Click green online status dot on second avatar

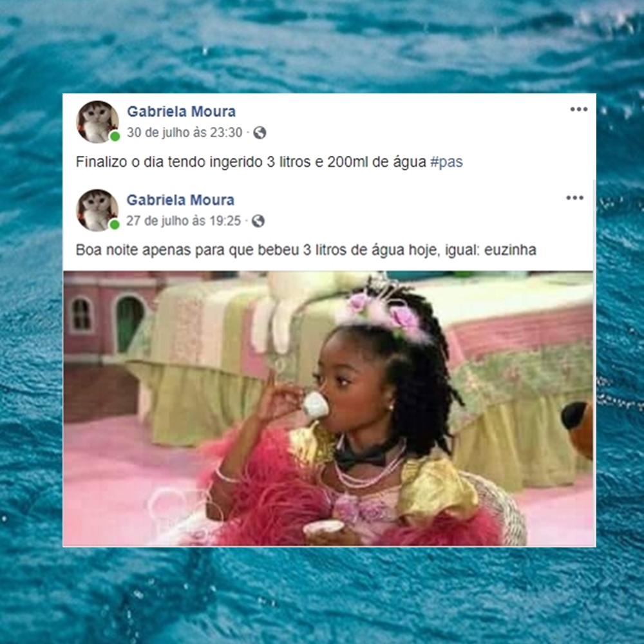point(115,224)
